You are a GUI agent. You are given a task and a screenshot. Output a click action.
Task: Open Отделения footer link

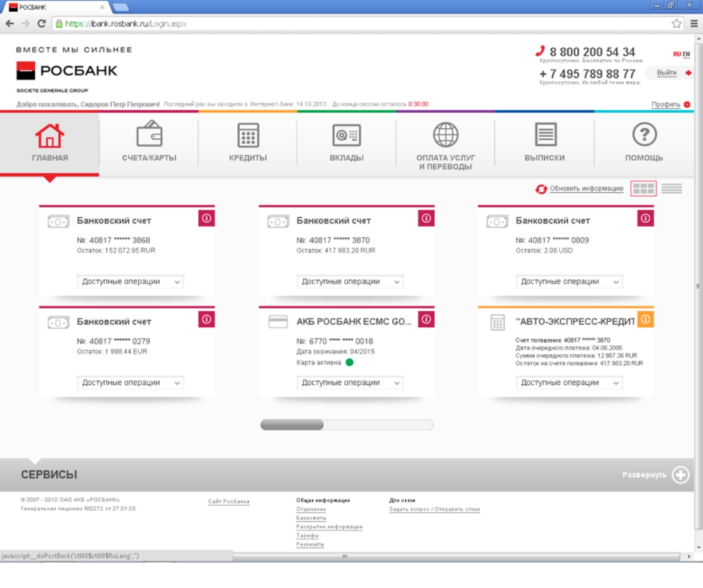(x=311, y=509)
